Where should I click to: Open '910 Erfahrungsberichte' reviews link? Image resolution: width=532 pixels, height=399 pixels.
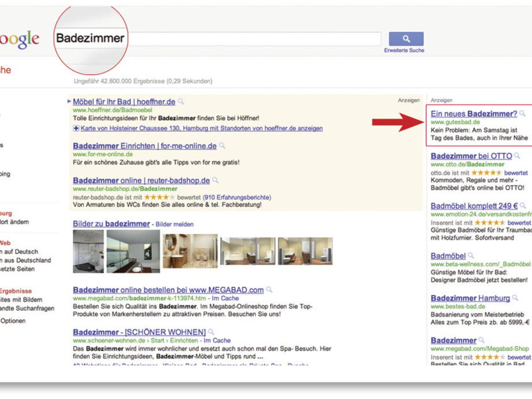point(237,197)
